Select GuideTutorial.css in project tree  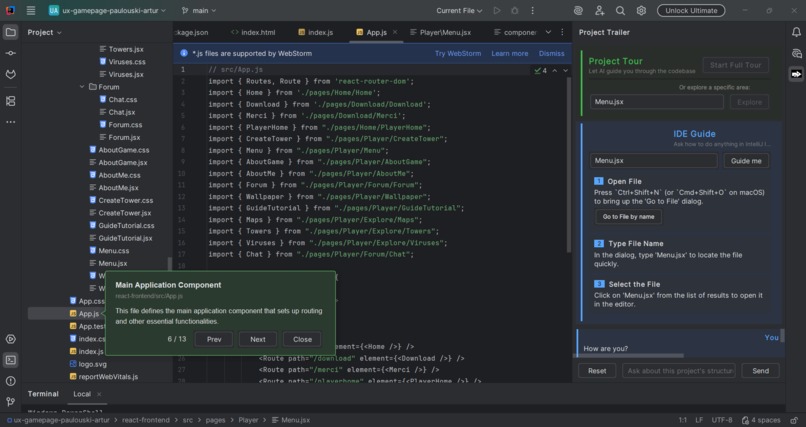click(126, 226)
